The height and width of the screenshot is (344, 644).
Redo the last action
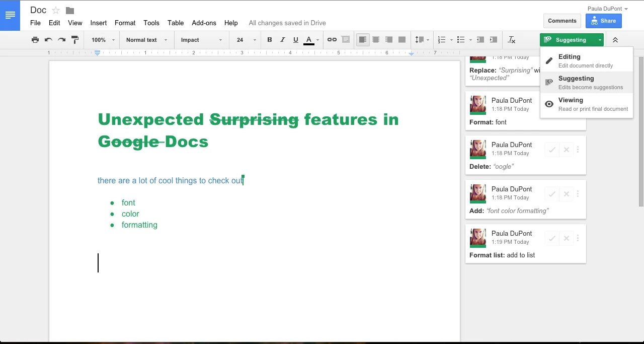click(61, 40)
